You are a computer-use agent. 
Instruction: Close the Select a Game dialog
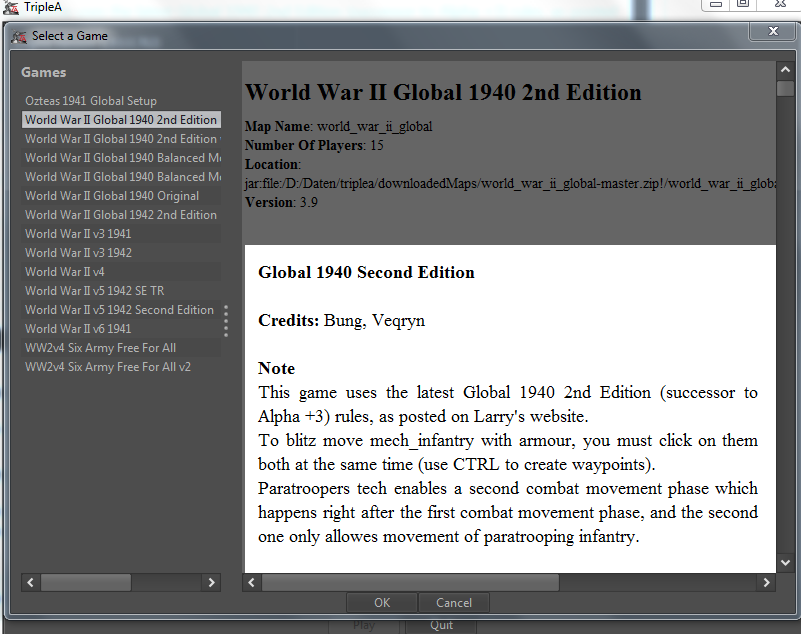pyautogui.click(x=773, y=31)
